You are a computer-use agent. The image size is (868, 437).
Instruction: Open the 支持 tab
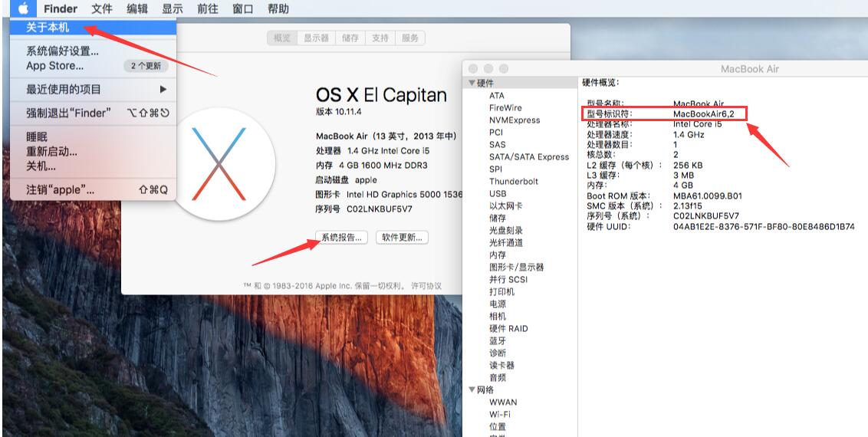tap(380, 38)
